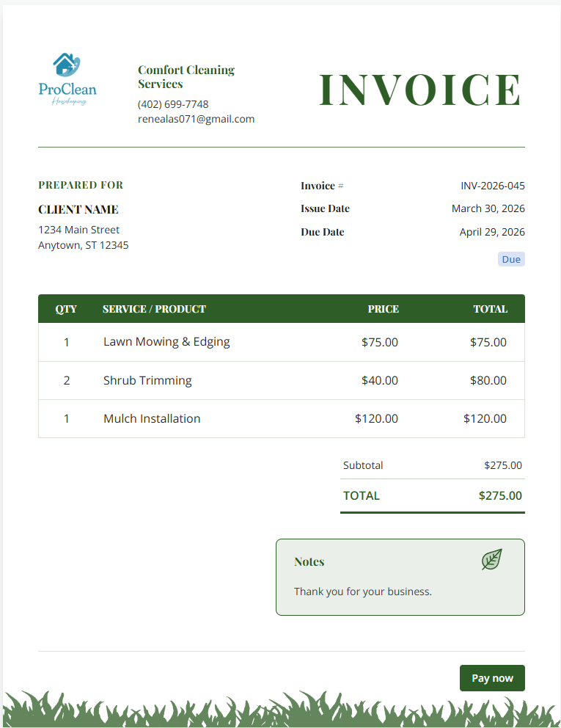Screen dimensions: 561x728
Task: Click the subtotal amount $275.00
Action: [x=503, y=465]
